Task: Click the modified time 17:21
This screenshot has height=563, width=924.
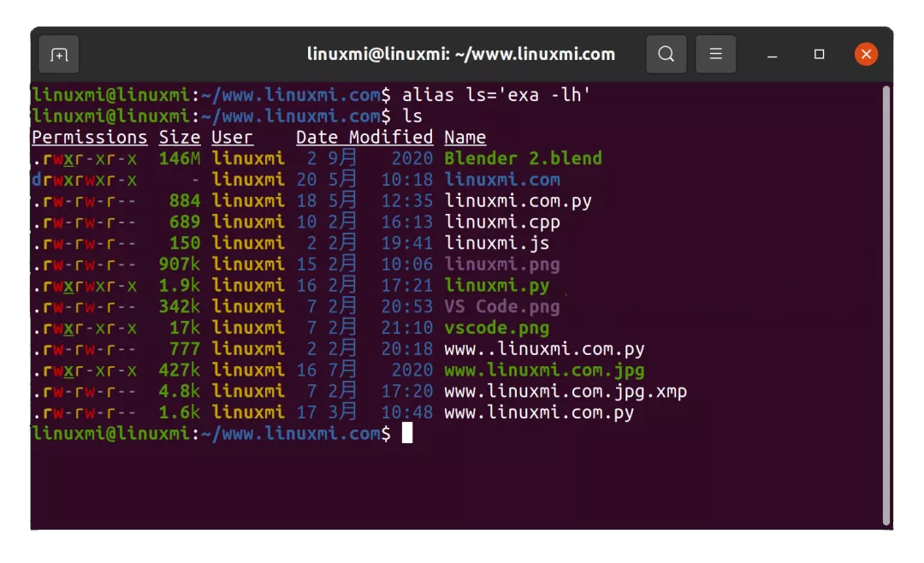Action: tap(406, 285)
